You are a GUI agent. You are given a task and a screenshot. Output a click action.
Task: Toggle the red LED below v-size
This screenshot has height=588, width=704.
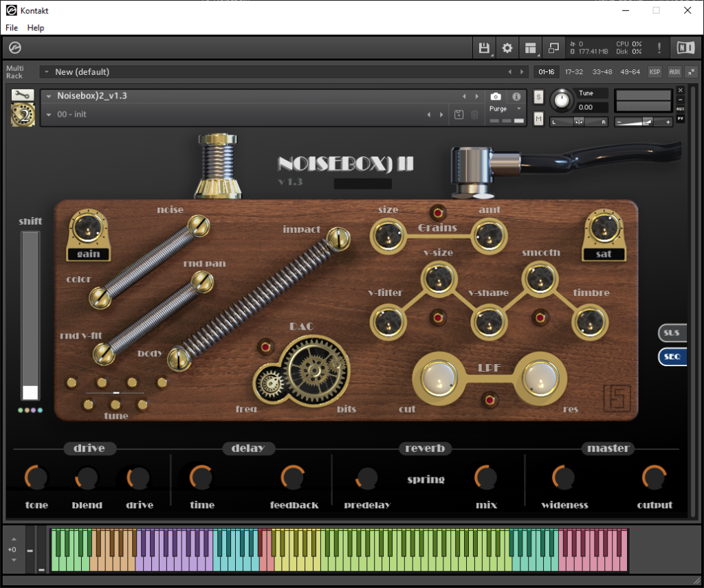tap(438, 317)
